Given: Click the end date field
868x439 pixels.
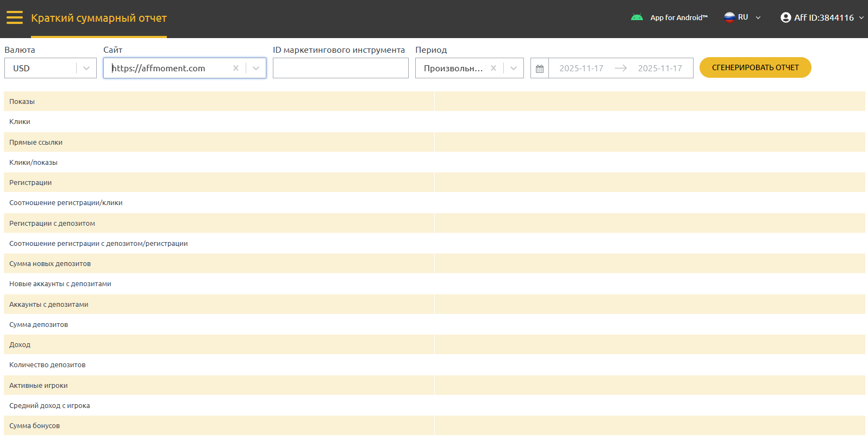Looking at the screenshot, I should pyautogui.click(x=659, y=69).
